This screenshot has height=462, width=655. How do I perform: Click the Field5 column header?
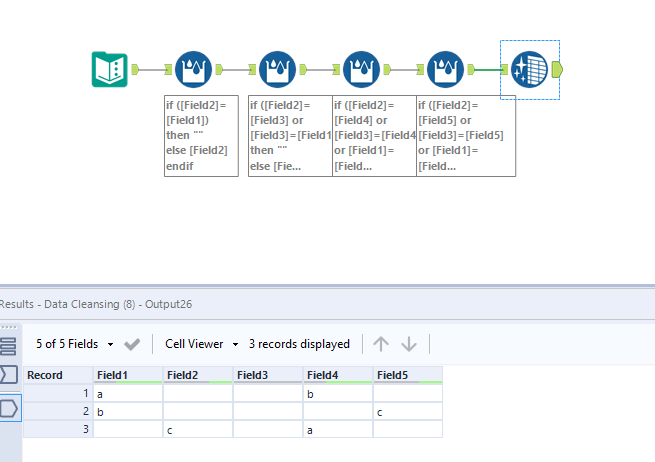407,375
